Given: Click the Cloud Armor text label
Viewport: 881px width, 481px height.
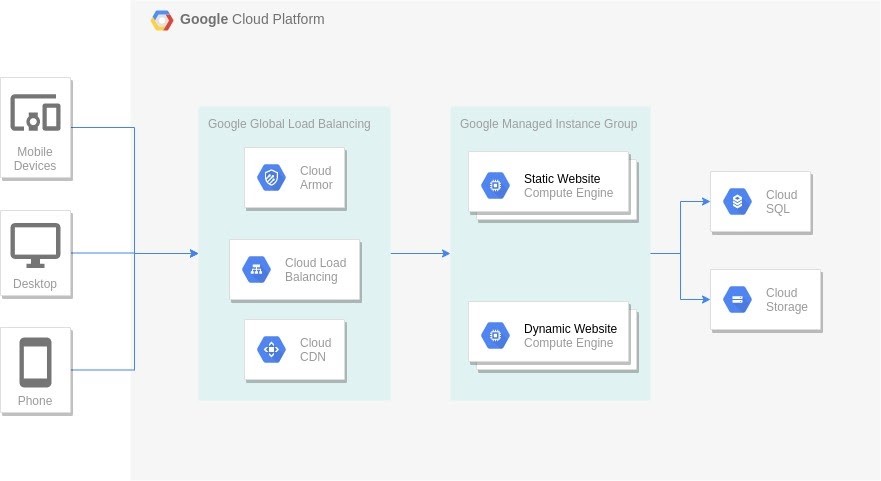Looking at the screenshot, I should coord(316,178).
